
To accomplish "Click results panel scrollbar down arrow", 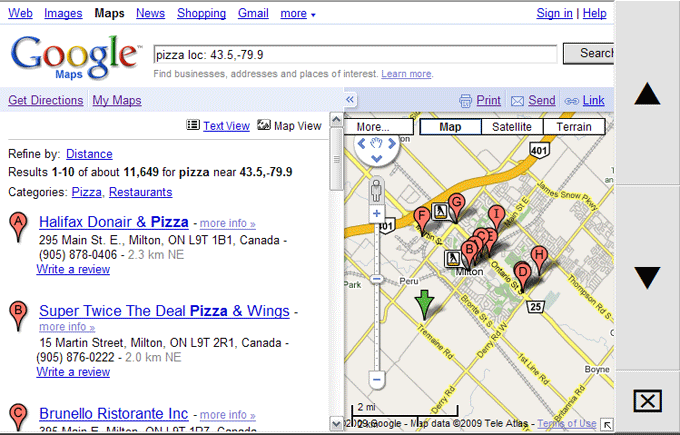I will [x=336, y=423].
